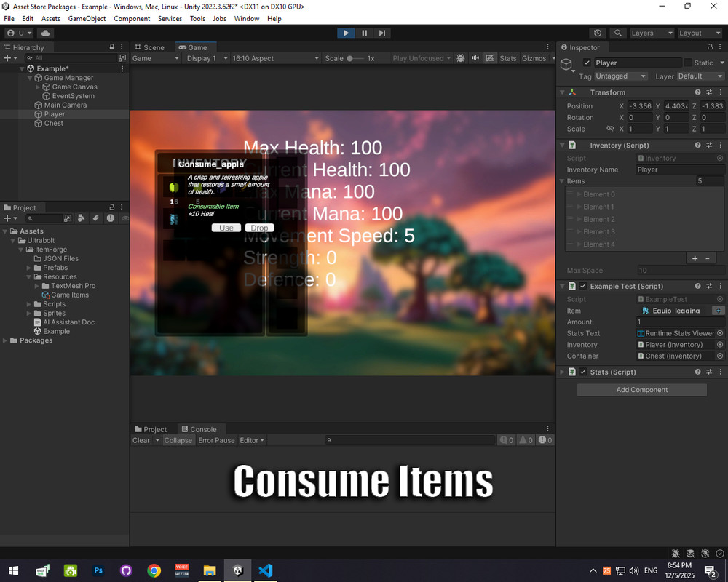Click the Pause button in the toolbar
This screenshot has height=582, width=728.
(364, 33)
